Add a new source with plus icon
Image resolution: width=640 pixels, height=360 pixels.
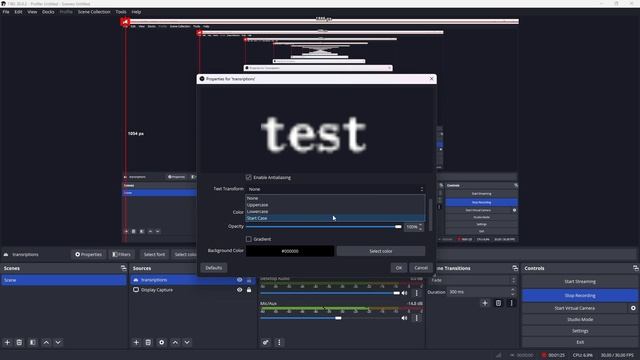(x=136, y=342)
